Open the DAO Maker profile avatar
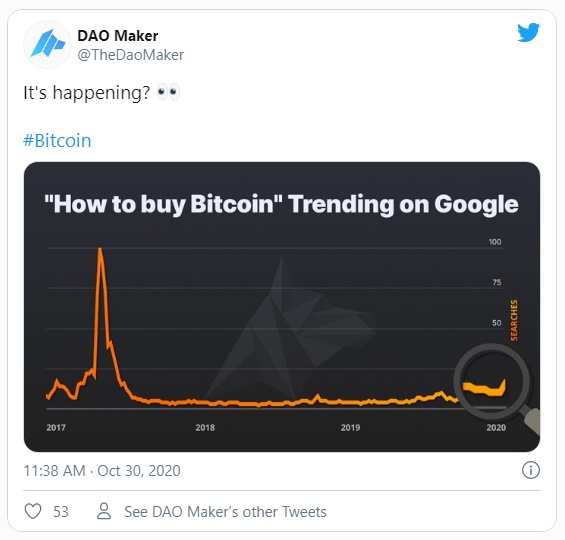This screenshot has height=540, width=565. 47,44
